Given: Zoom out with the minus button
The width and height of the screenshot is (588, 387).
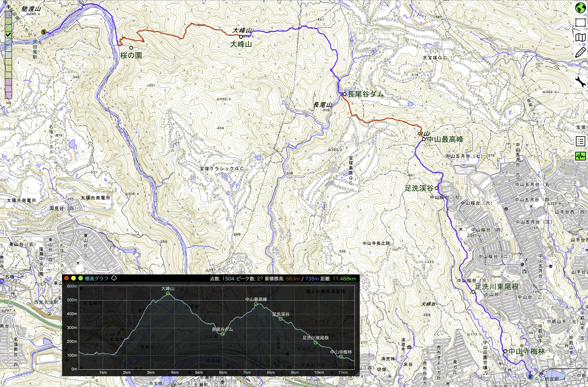Looking at the screenshot, I should tap(8, 103).
